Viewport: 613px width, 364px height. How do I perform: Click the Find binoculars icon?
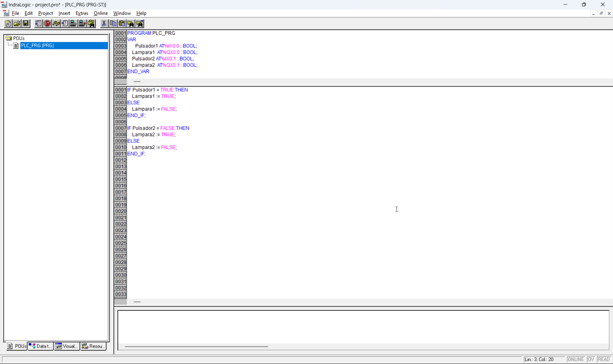131,23
